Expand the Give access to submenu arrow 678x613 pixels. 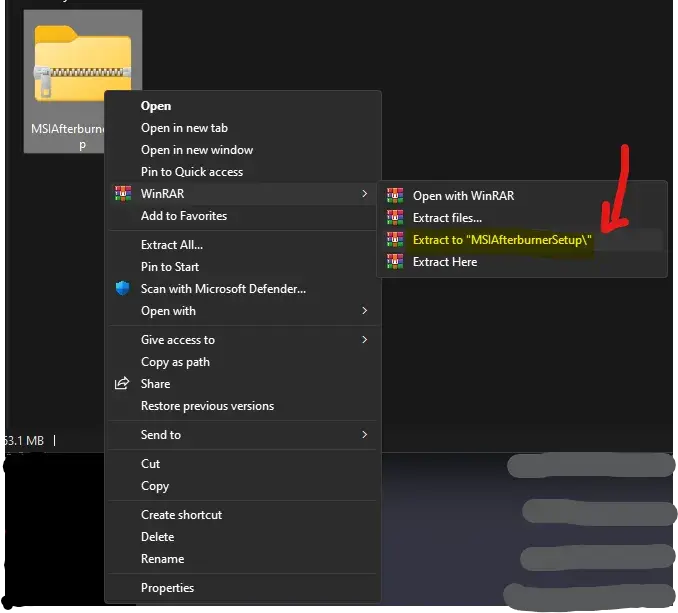click(365, 340)
